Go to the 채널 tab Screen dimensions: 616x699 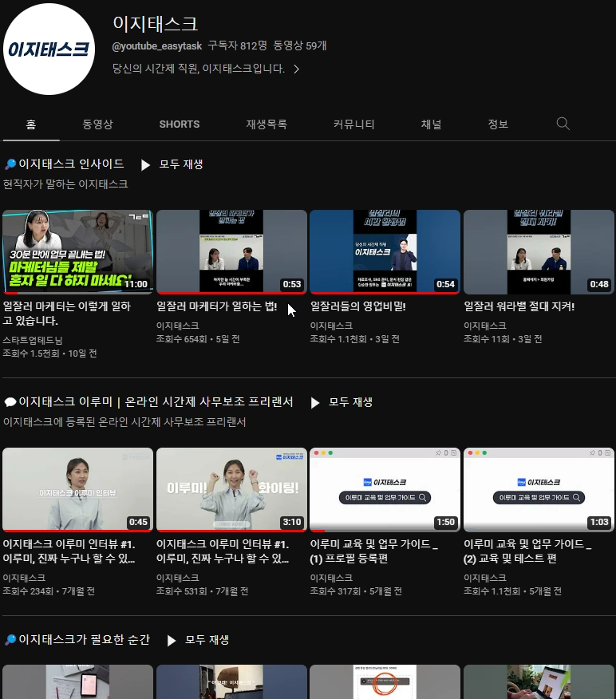click(x=432, y=124)
